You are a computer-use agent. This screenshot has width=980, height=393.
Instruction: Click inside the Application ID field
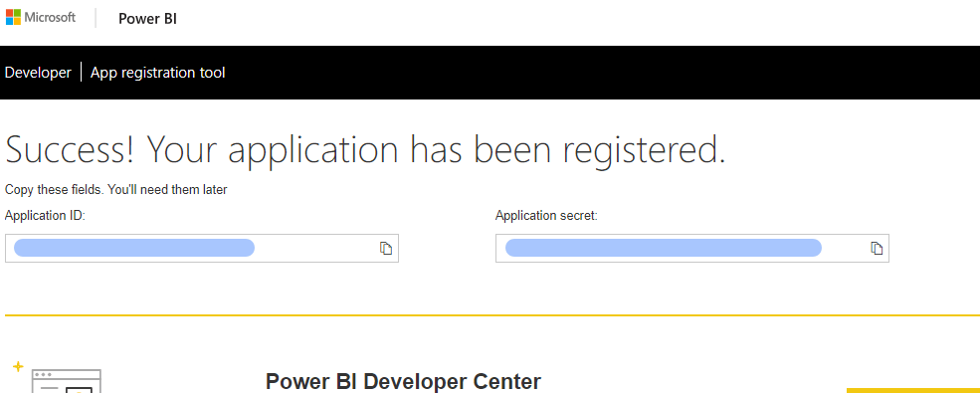201,248
